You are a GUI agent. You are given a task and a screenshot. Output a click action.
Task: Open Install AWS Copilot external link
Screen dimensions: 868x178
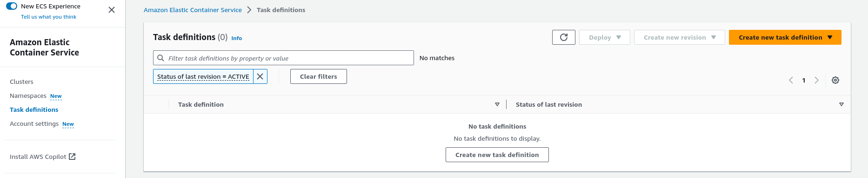coord(42,157)
